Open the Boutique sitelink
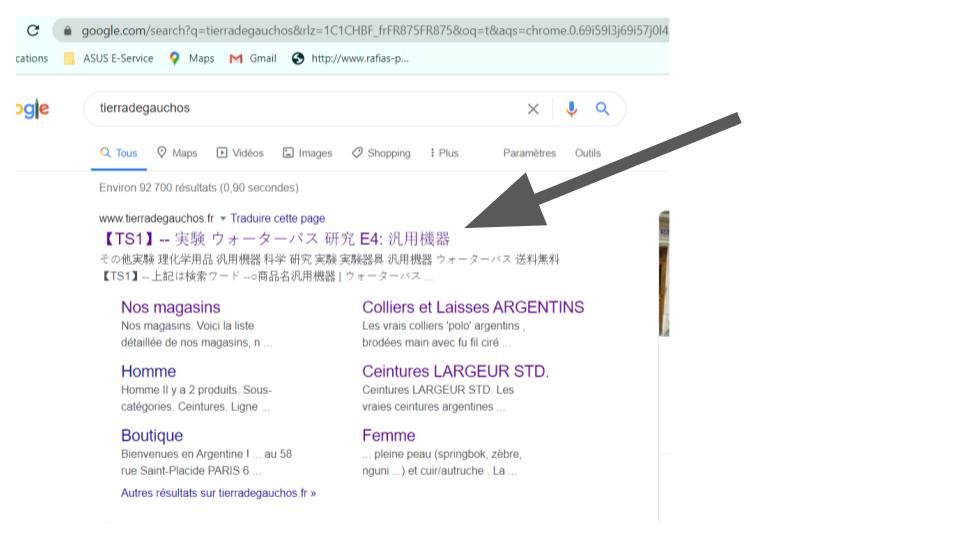 [152, 435]
